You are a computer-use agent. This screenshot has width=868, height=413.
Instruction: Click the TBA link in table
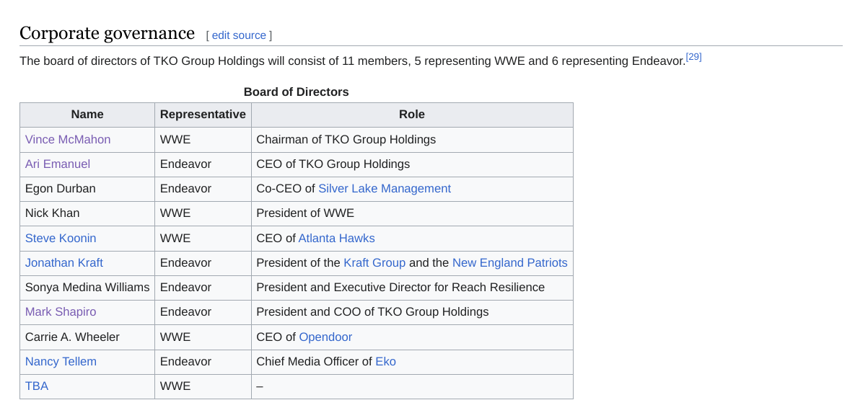[x=37, y=386]
